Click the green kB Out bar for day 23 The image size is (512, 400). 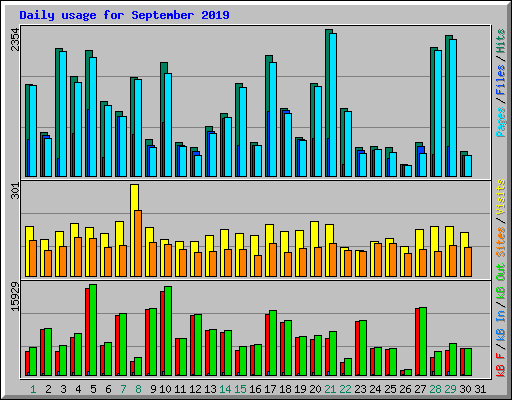(363, 348)
